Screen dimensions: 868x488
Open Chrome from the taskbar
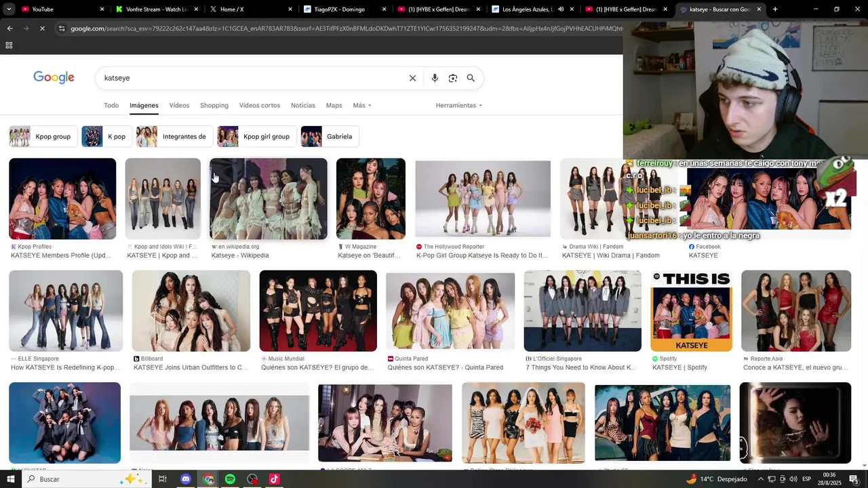(208, 479)
